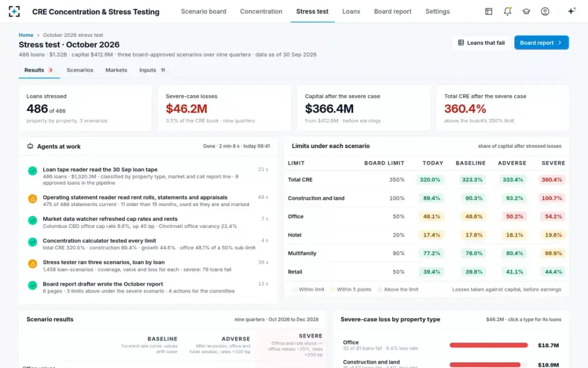Click the Loan tape reader green check icon

click(32, 171)
